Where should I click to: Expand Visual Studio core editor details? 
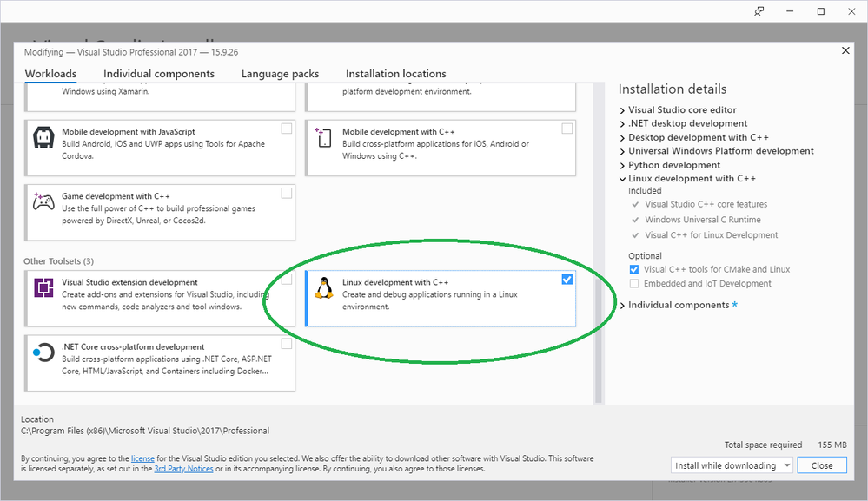point(622,110)
